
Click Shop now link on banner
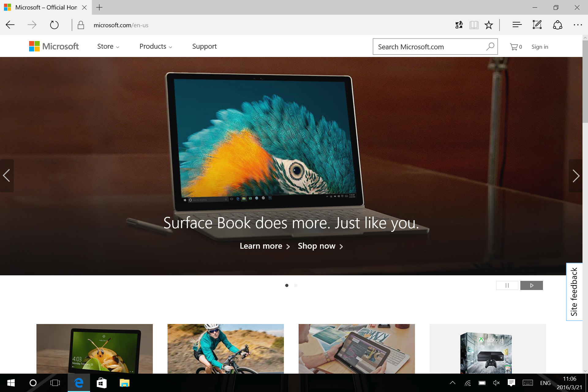320,246
